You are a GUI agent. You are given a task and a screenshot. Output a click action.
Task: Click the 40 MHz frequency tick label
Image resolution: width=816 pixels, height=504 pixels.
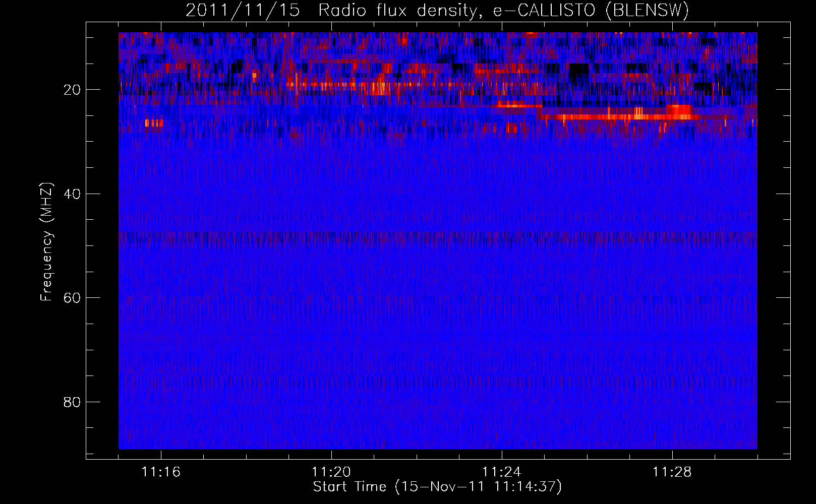pyautogui.click(x=72, y=194)
